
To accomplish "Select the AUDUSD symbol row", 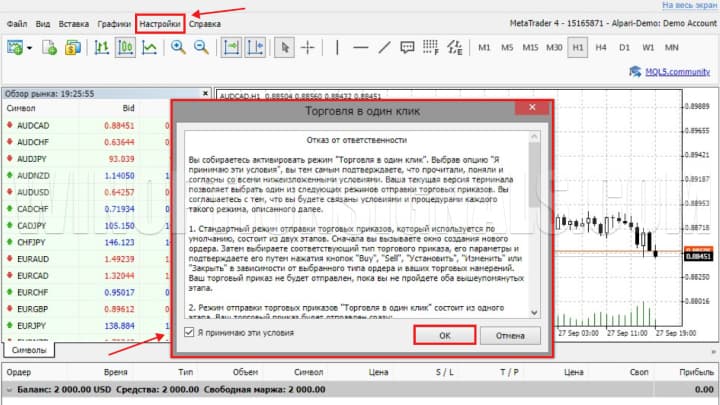I will [x=86, y=192].
